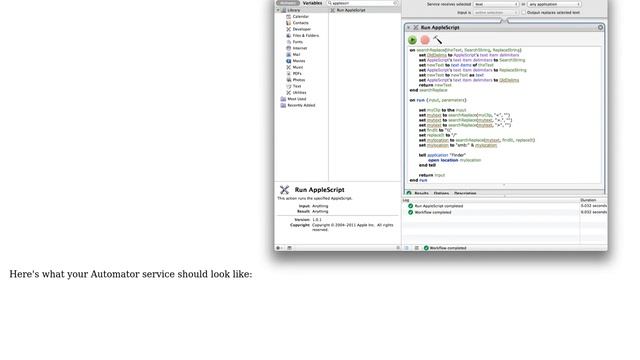
Task: Click the Contacts icon in the Library list
Action: (x=289, y=23)
